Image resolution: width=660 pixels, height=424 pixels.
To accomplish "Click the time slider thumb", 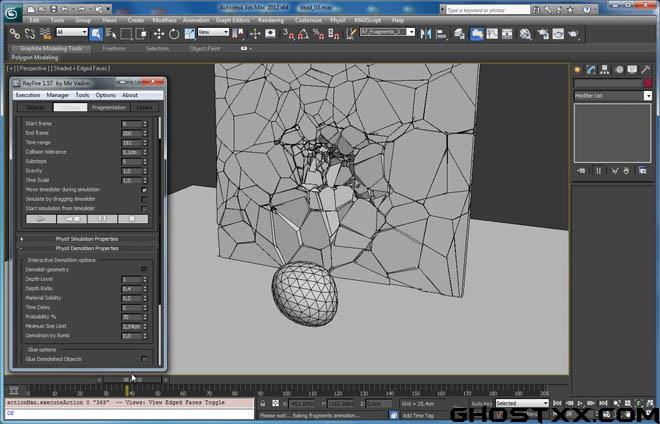I will (133, 380).
